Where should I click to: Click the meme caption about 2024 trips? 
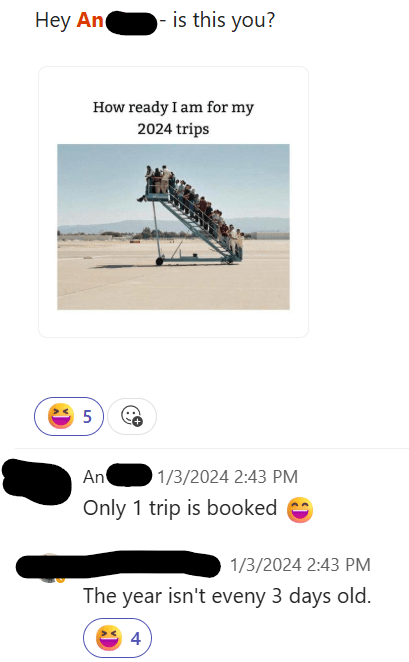[x=173, y=117]
